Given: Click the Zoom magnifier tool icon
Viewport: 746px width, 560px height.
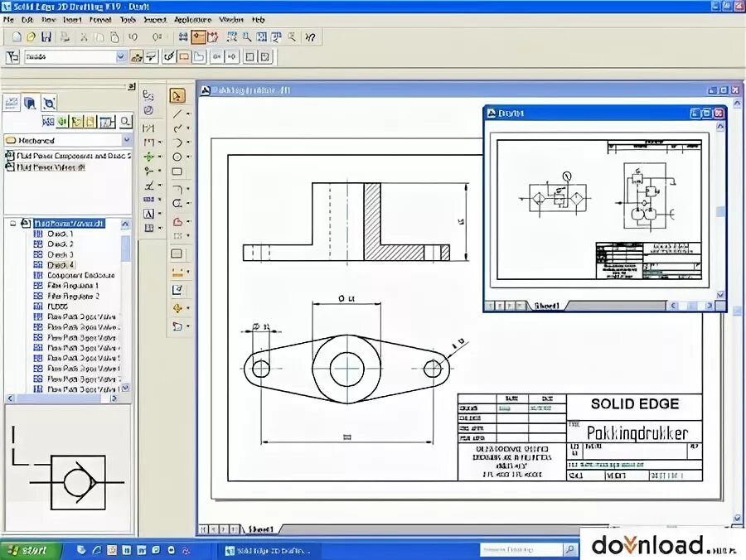Looking at the screenshot, I should click(247, 37).
